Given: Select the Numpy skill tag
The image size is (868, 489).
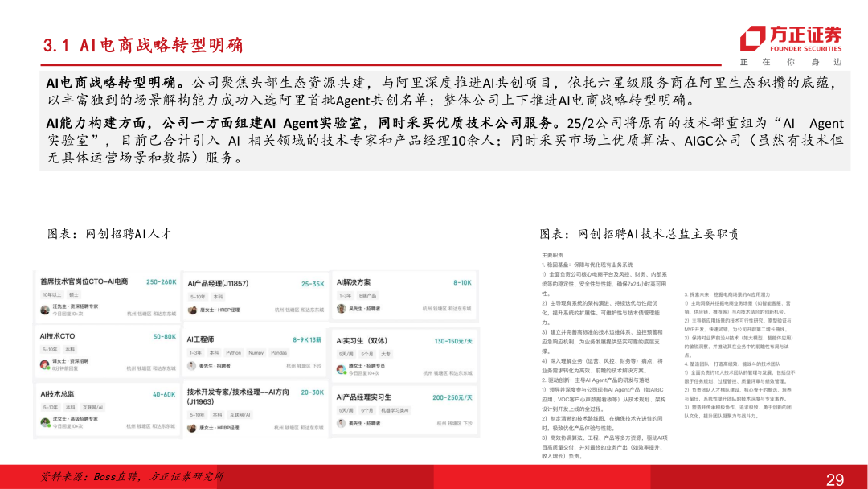Looking at the screenshot, I should pyautogui.click(x=256, y=353).
